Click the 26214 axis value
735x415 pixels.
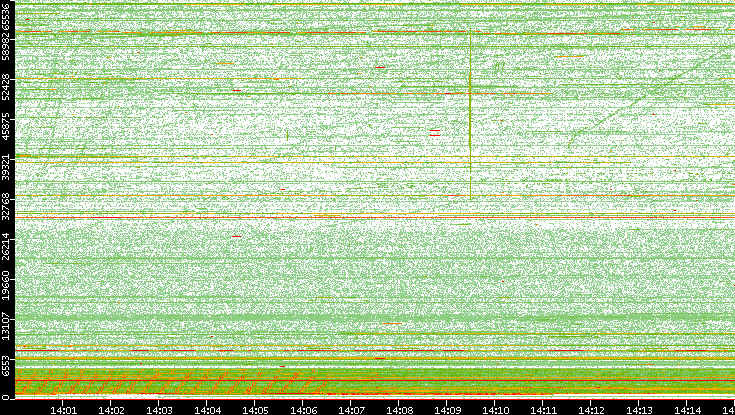tap(7, 247)
